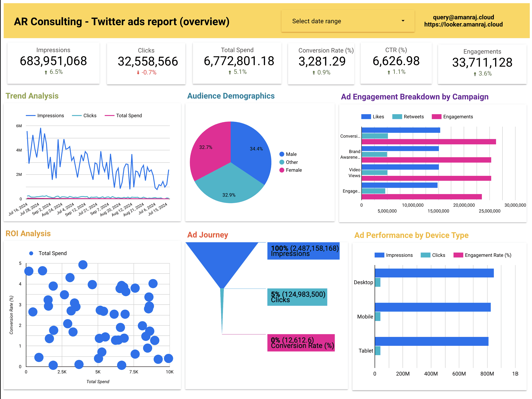Select the Male legend dot in Audience Demographics
This screenshot has height=399, width=532.
pos(281,154)
